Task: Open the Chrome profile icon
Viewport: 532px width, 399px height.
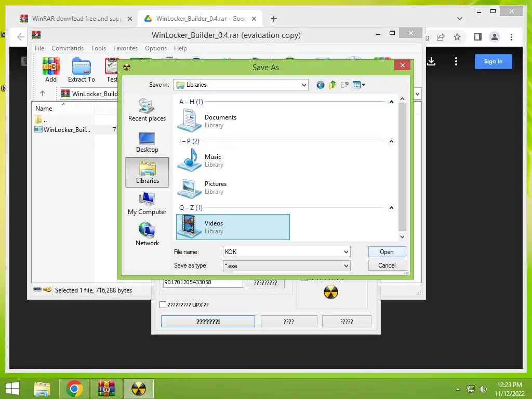Action: (495, 37)
